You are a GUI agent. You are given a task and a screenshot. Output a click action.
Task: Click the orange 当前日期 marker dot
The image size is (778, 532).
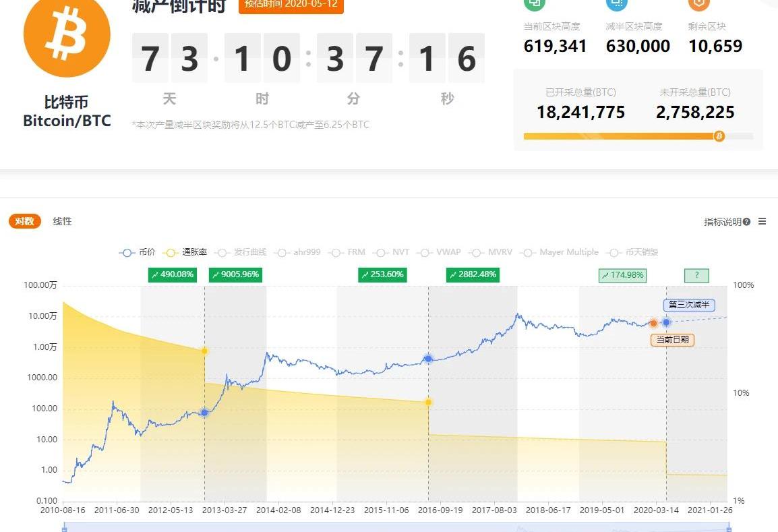click(x=653, y=323)
